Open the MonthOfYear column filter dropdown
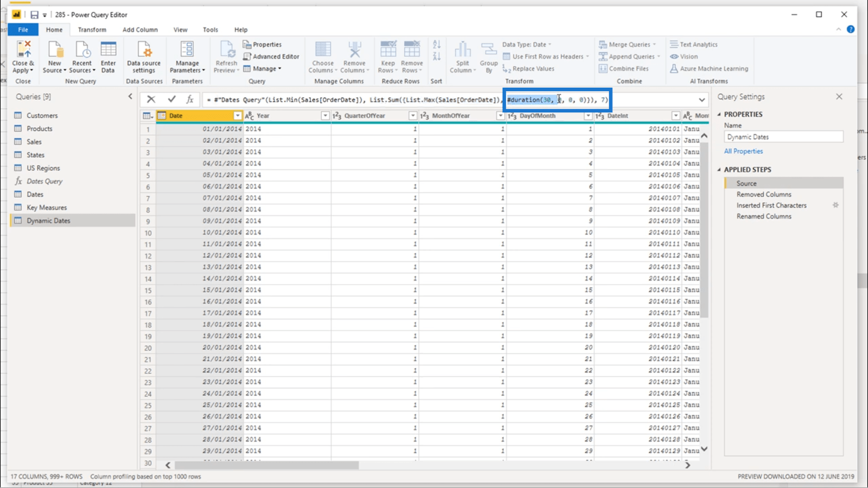Viewport: 868px width, 488px height. coord(500,115)
